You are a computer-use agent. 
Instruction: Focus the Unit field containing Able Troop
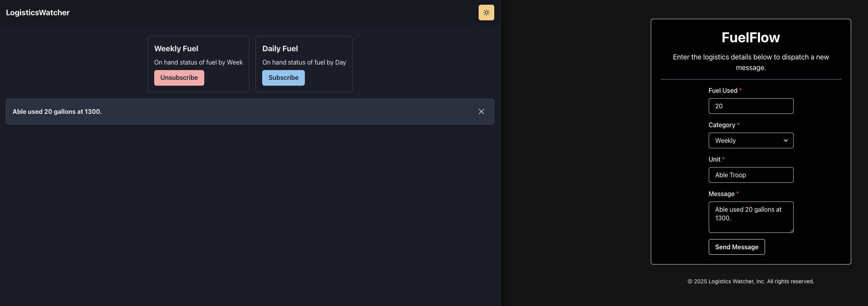(751, 175)
